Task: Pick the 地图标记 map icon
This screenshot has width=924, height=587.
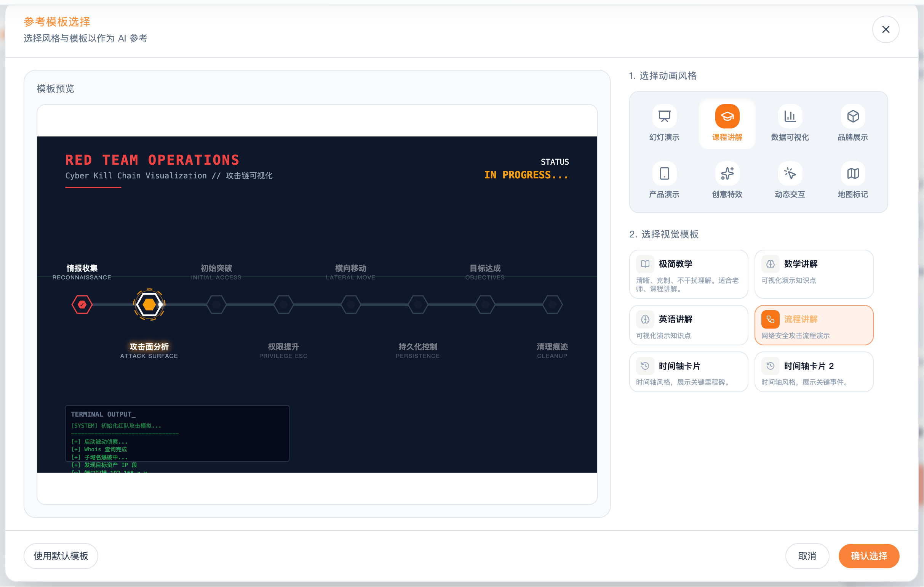Action: pyautogui.click(x=852, y=173)
